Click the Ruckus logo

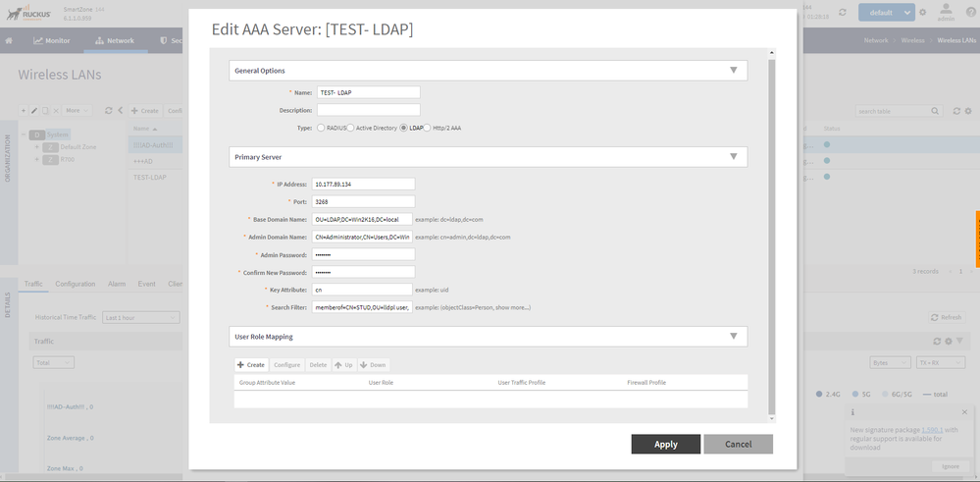pos(29,13)
